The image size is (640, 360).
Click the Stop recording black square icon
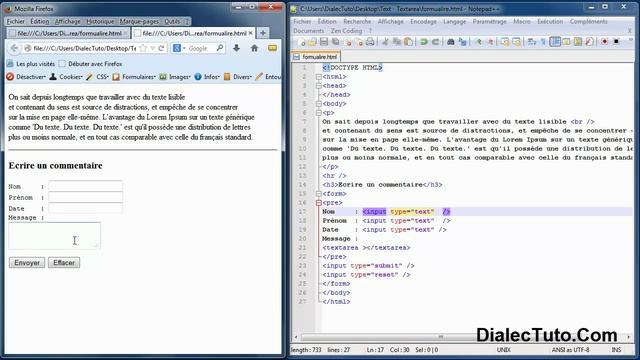[616, 42]
